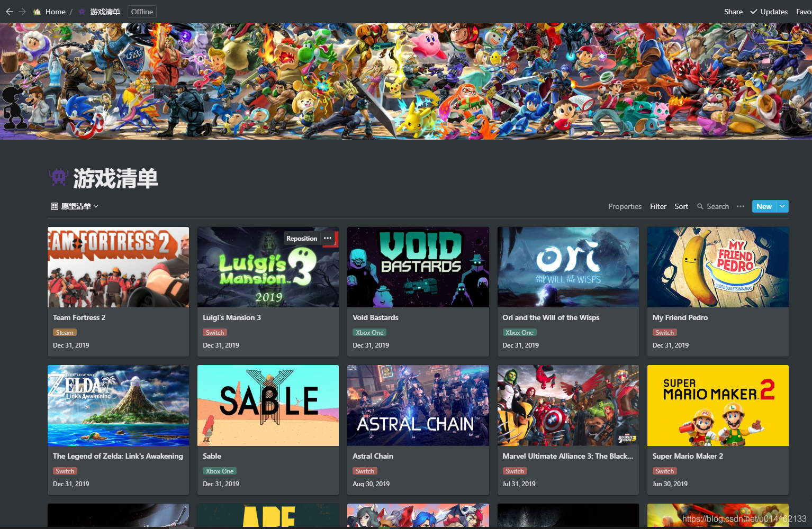812x529 pixels.
Task: Open the Marvel Ultimate Alliance 3 cover
Action: tap(568, 405)
